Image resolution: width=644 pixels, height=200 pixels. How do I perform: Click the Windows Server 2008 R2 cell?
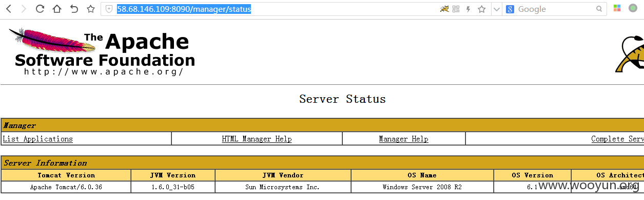click(422, 187)
